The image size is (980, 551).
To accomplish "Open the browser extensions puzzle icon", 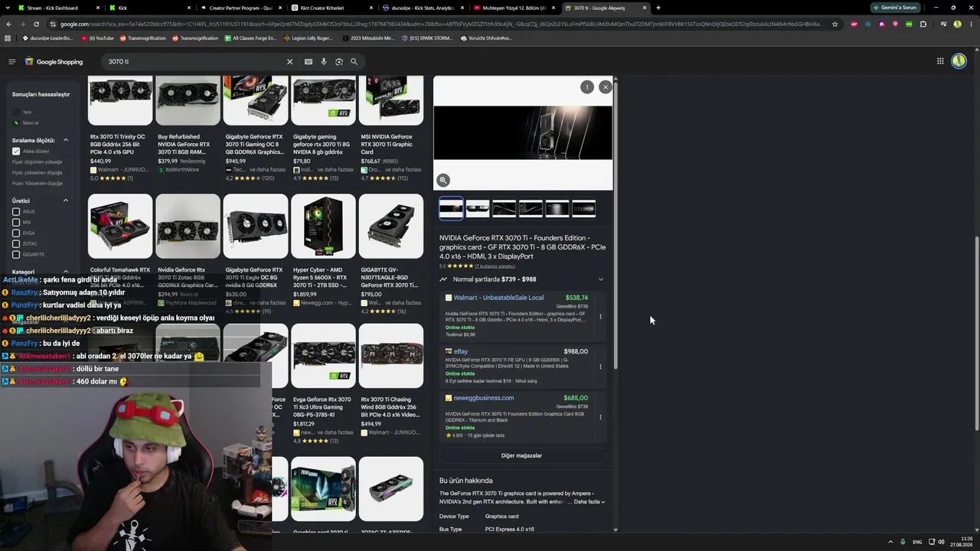I will (x=923, y=24).
